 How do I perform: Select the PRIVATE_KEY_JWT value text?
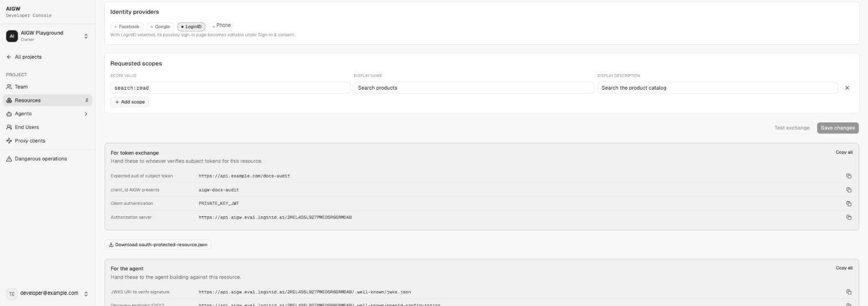coord(219,204)
